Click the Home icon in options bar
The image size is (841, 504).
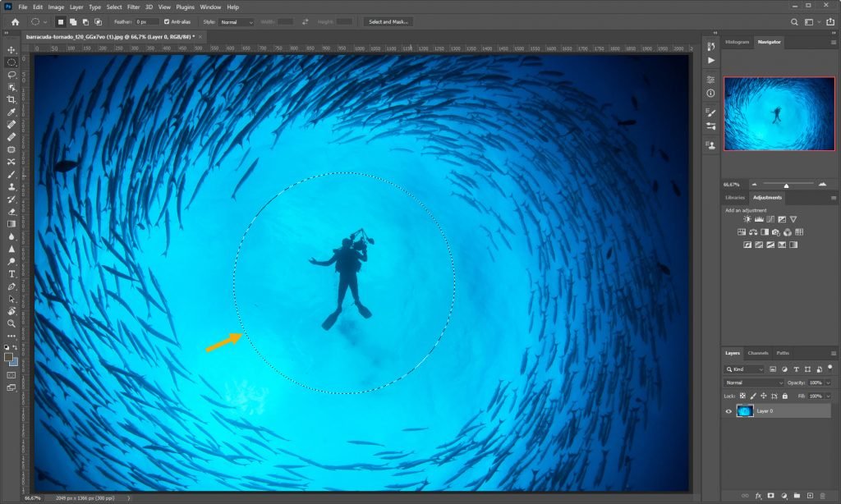pyautogui.click(x=15, y=22)
